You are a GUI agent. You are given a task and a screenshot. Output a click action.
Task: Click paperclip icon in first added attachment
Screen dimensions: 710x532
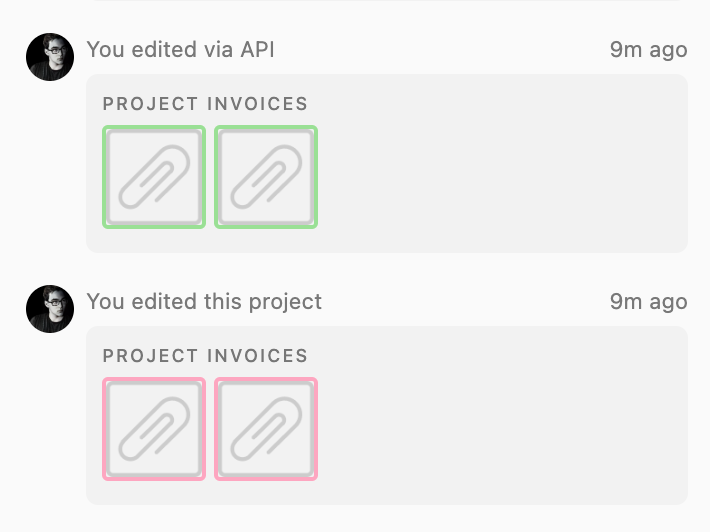click(154, 177)
